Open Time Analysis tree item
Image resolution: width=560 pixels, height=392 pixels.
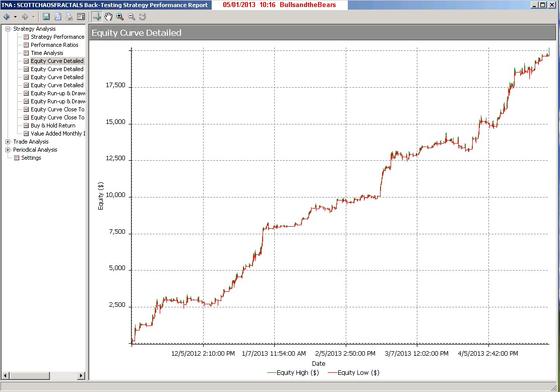tap(47, 53)
